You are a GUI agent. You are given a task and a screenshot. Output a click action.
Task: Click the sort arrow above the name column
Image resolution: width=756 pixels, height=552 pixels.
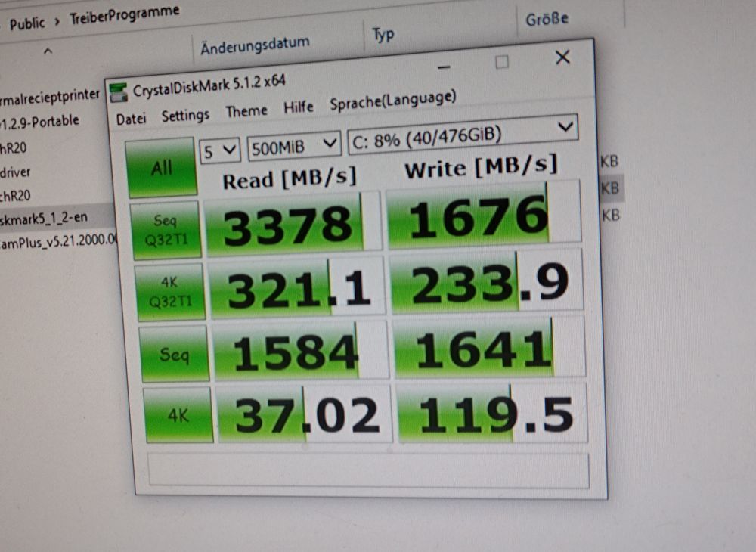(x=48, y=51)
